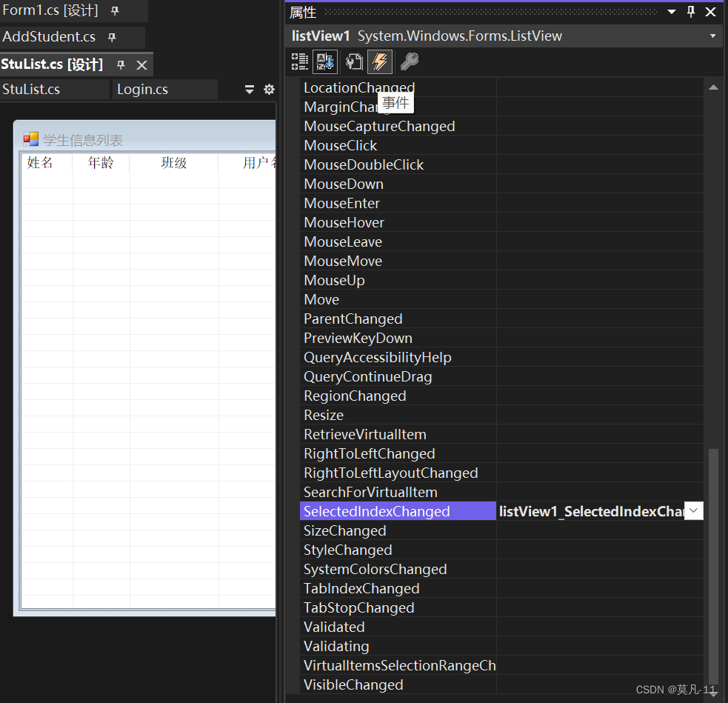
Task: Pin the AddStudent.cs tab
Action: [112, 38]
